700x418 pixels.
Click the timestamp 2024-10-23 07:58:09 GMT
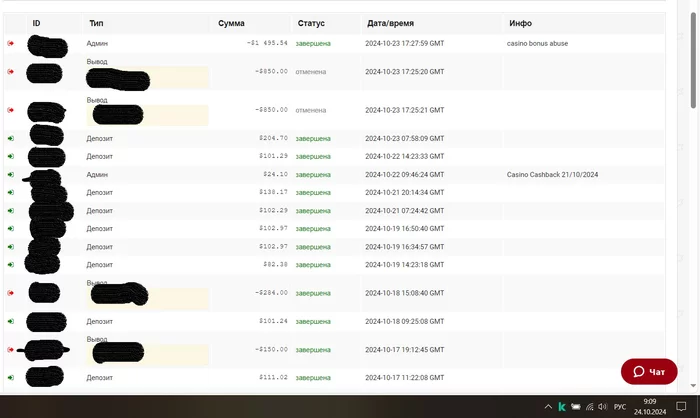tap(404, 138)
